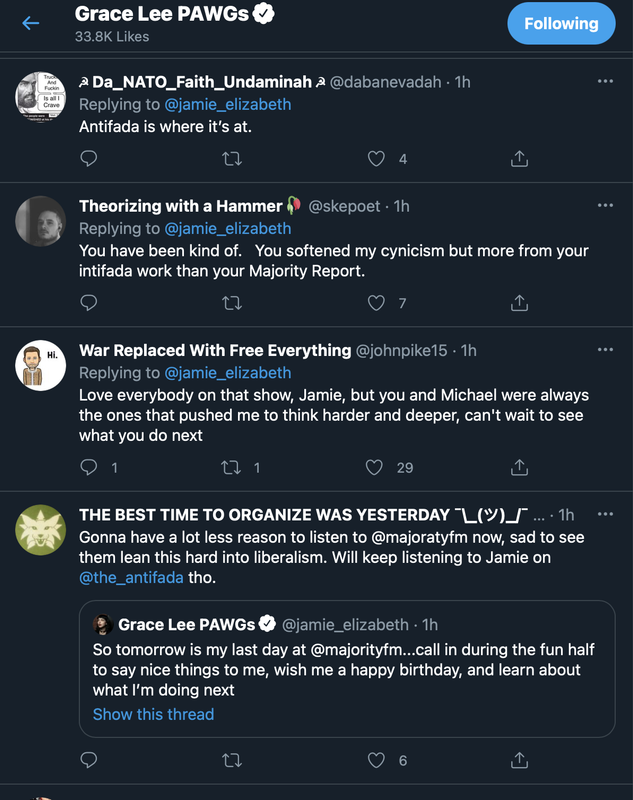Click the 'Show this thread' link
This screenshot has width=633, height=800.
[x=153, y=714]
